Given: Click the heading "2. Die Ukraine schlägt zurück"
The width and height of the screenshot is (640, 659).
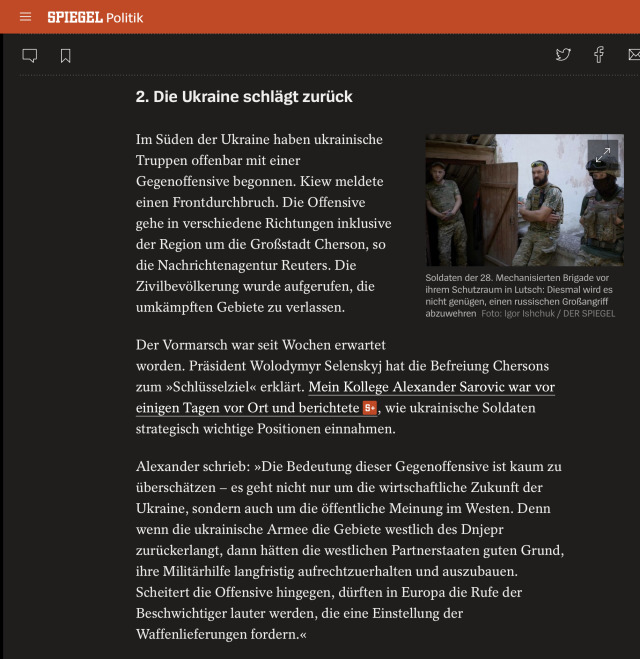Looking at the screenshot, I should (244, 97).
